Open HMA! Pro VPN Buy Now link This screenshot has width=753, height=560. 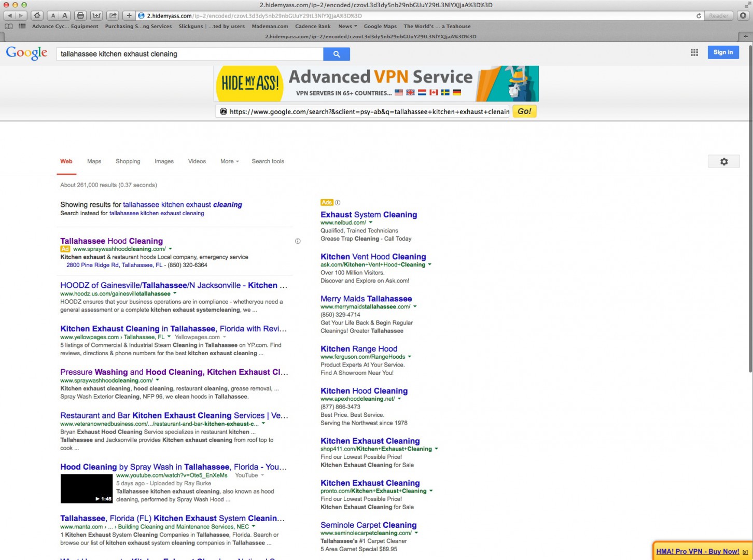point(698,552)
